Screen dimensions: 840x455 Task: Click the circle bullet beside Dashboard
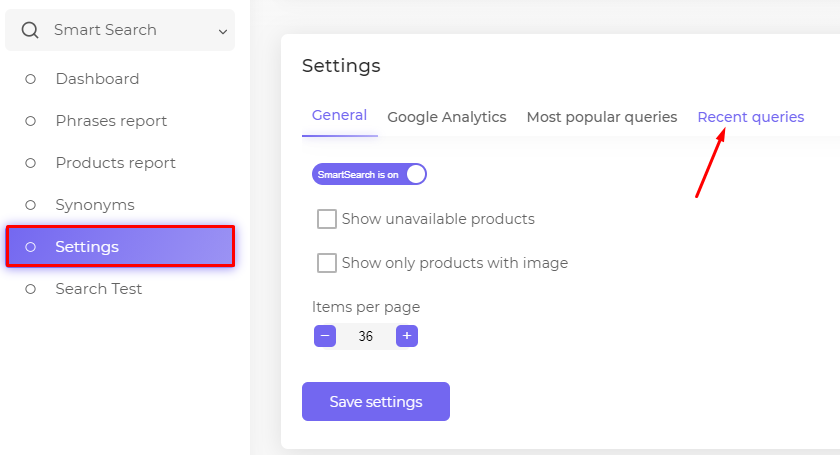coord(31,79)
